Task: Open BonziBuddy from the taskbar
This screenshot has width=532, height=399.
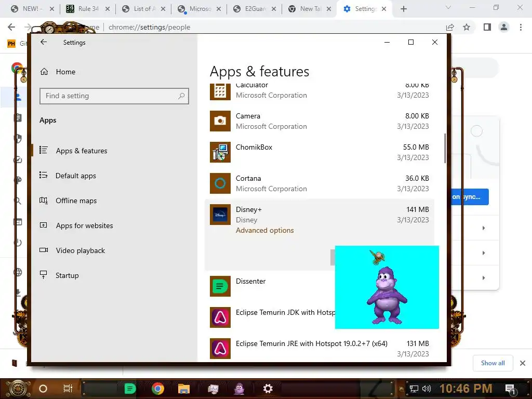Action: click(x=239, y=389)
